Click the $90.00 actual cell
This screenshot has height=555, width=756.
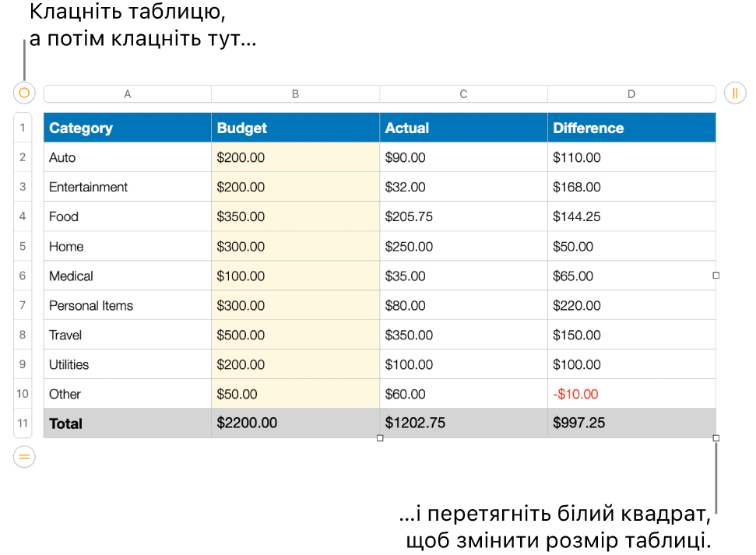coord(463,157)
